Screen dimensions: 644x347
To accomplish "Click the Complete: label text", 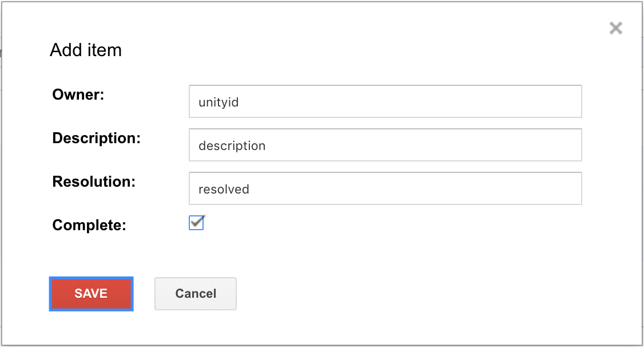I will click(89, 225).
